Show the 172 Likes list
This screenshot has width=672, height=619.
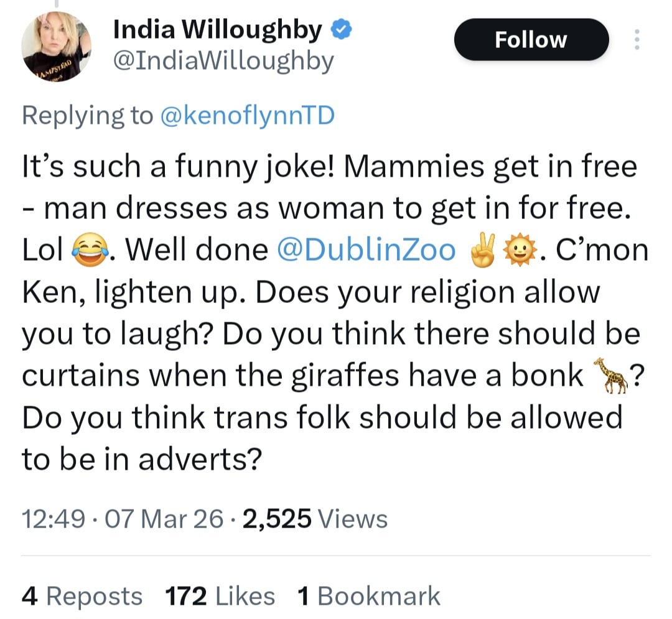point(220,596)
